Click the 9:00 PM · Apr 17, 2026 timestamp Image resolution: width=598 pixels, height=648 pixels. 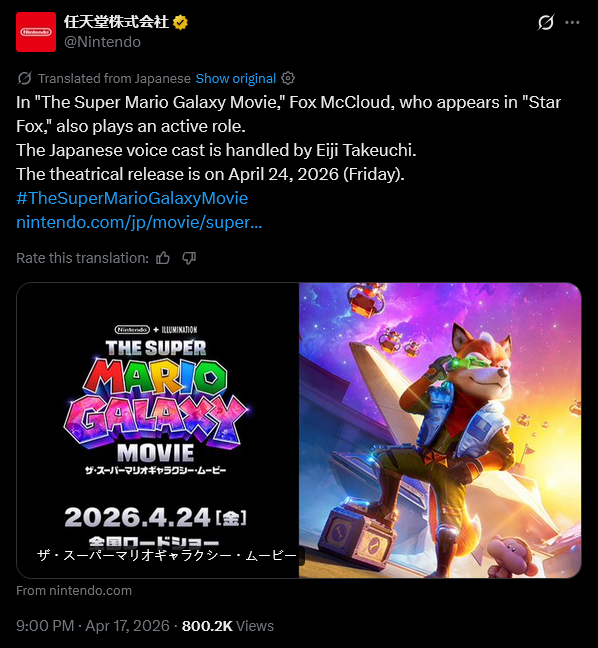coord(93,626)
